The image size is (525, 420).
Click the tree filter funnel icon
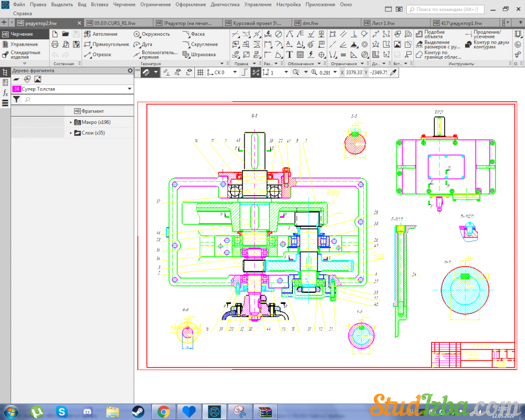click(x=16, y=99)
